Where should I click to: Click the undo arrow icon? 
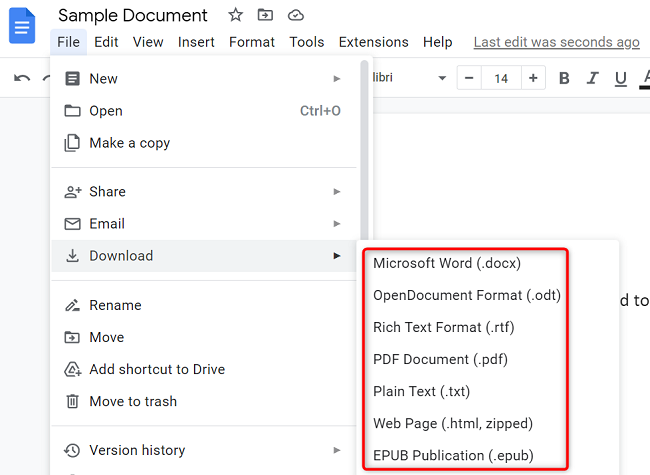(x=22, y=78)
